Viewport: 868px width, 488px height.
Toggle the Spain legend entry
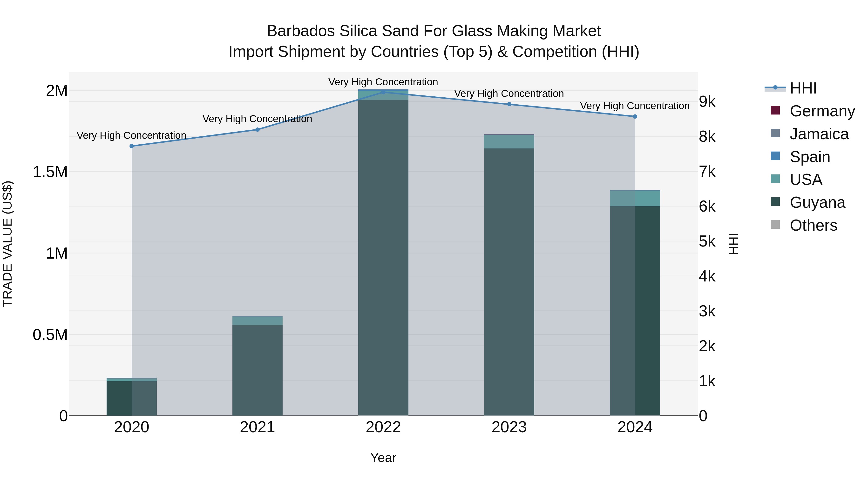point(800,157)
